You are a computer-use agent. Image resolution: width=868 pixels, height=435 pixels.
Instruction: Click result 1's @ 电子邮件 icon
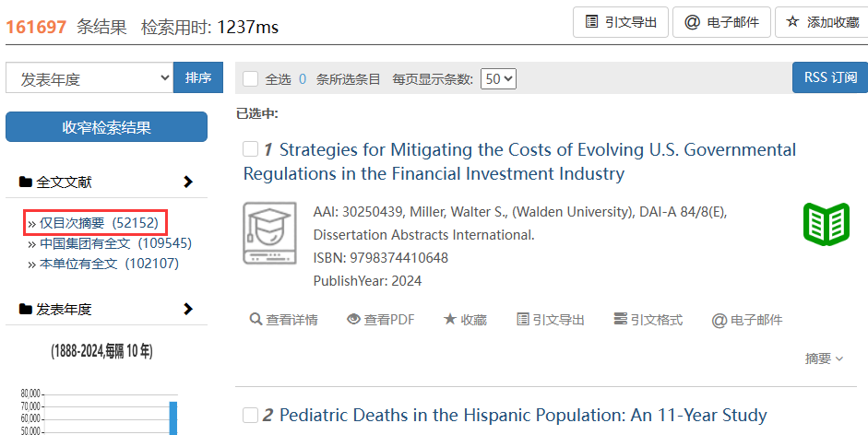point(719,321)
